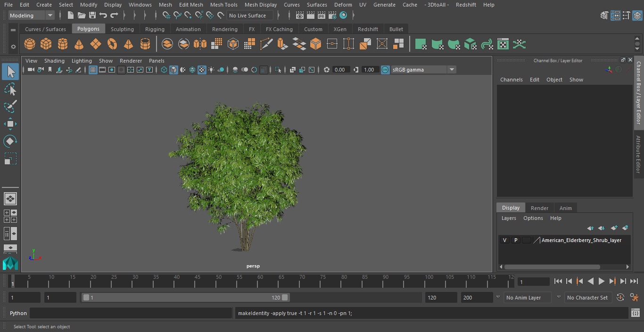Open the sRGB gamma view transform dropdown
644x332 pixels.
point(423,70)
